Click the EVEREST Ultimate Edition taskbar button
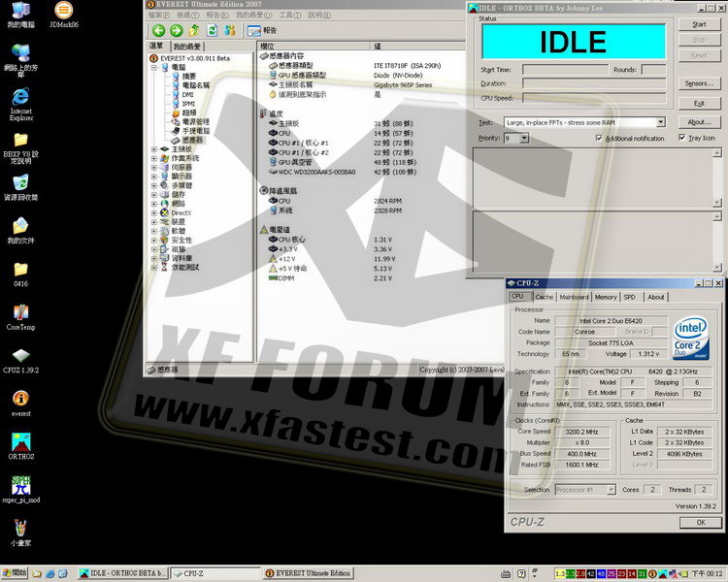The width and height of the screenshot is (728, 582). pos(309,573)
